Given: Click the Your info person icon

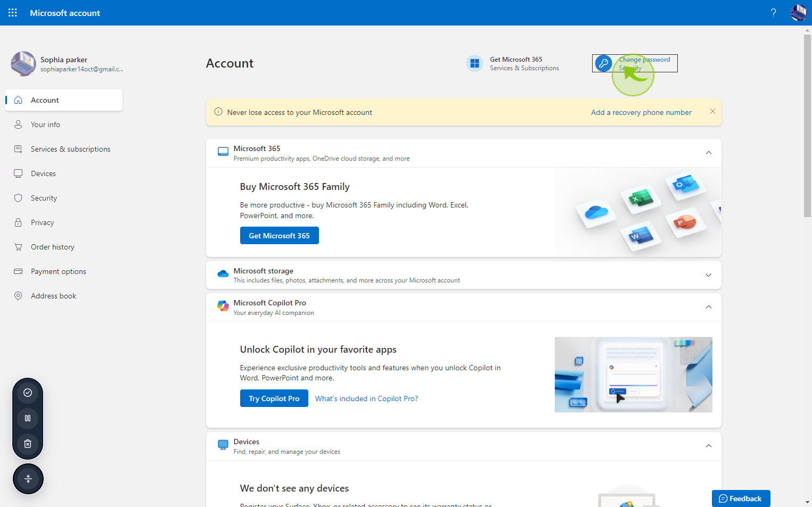Looking at the screenshot, I should [x=18, y=124].
